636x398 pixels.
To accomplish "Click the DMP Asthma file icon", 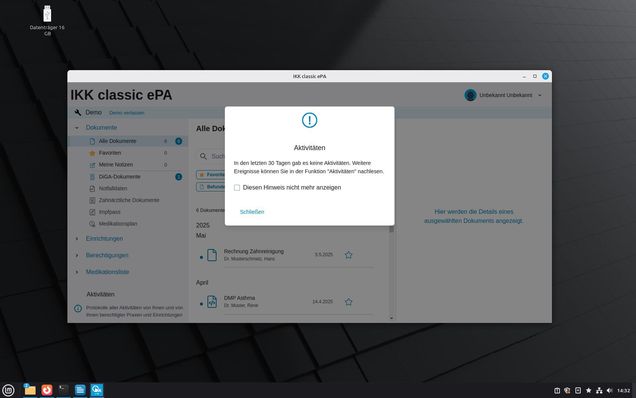I will coord(212,302).
